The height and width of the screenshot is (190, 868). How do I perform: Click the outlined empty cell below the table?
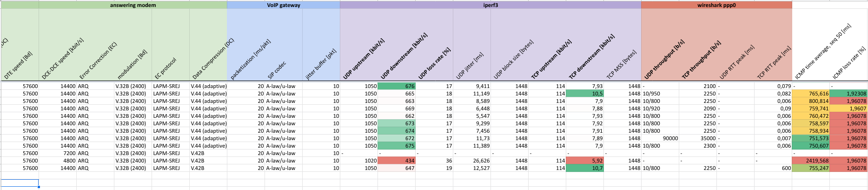tap(20, 183)
